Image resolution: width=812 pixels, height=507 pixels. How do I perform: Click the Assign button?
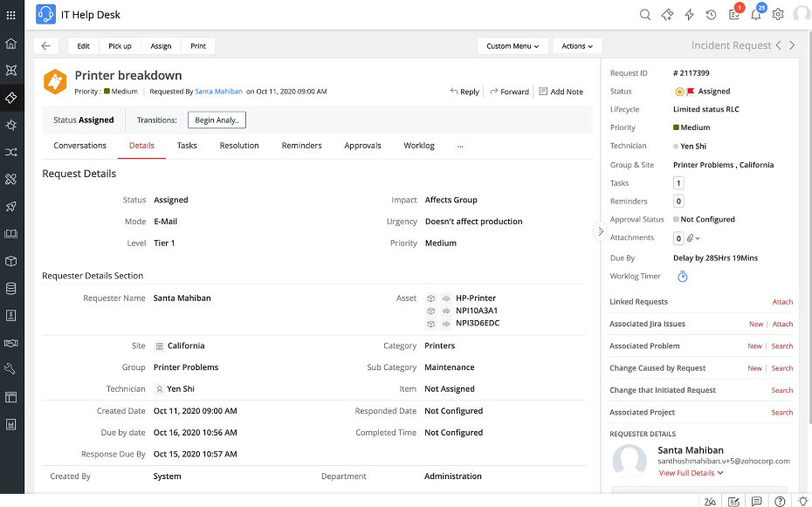(x=161, y=46)
